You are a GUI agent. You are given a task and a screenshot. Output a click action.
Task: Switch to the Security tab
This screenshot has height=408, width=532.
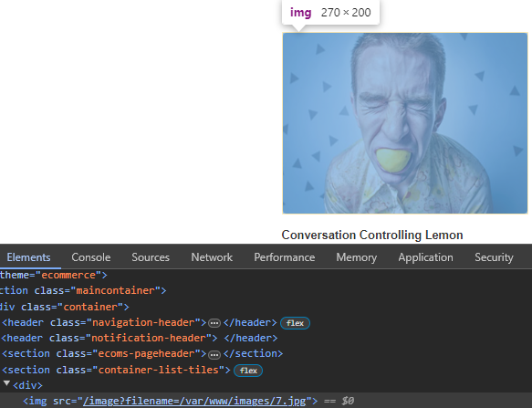point(494,257)
